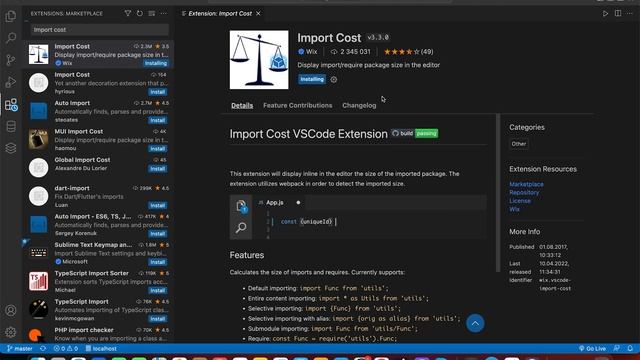Synchronize changes in the status bar
The width and height of the screenshot is (640, 360).
43,349
